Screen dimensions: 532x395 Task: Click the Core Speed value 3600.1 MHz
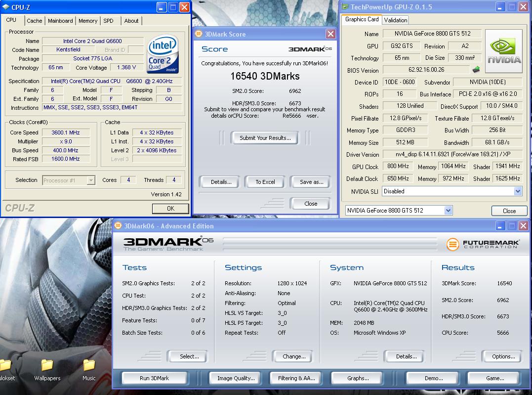click(66, 132)
